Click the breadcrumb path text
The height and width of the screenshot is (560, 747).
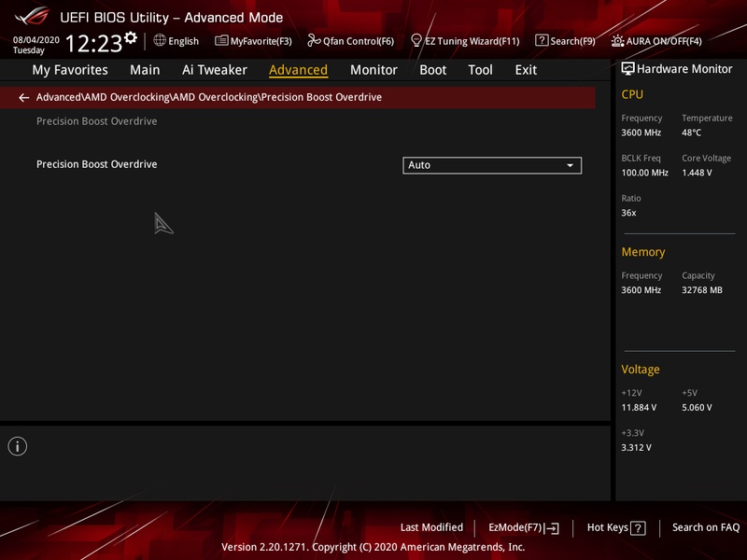[209, 97]
